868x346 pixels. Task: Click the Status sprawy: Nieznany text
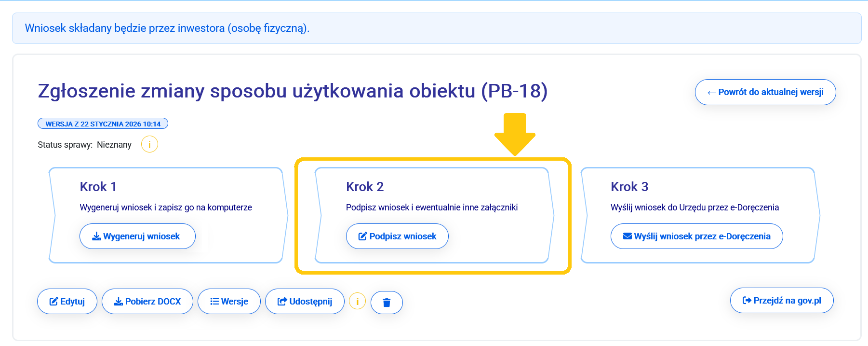85,145
